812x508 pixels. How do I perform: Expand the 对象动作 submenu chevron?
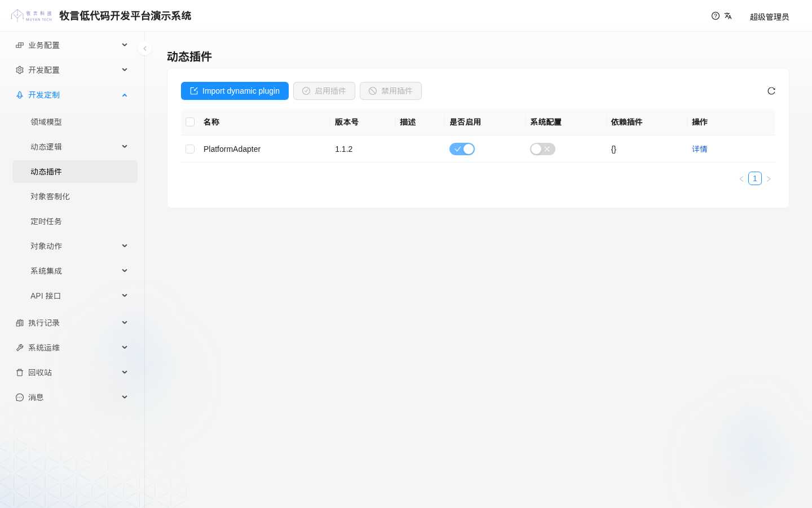point(125,246)
